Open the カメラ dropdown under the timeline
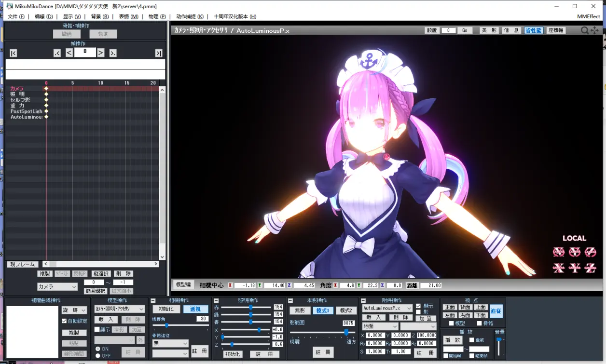 tap(57, 286)
